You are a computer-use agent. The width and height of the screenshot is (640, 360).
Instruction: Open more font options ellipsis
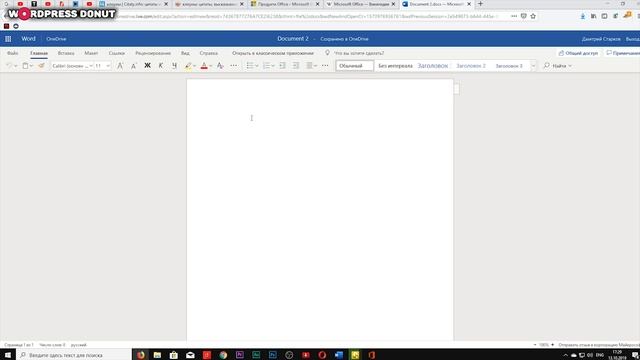pos(234,66)
